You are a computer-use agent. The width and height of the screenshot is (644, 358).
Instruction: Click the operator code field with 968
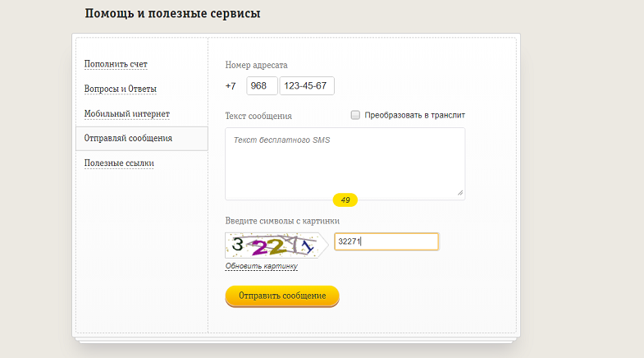[262, 85]
